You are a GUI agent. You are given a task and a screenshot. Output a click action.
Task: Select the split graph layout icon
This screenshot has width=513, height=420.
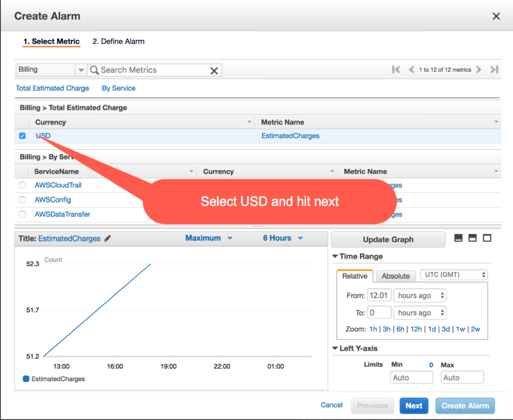(472, 238)
